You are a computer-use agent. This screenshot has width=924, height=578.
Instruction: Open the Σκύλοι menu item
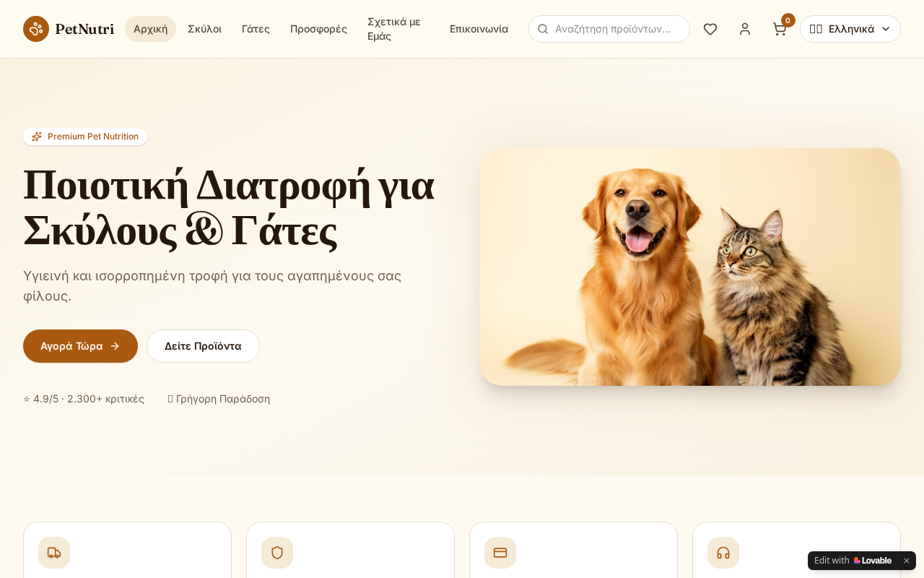click(204, 29)
